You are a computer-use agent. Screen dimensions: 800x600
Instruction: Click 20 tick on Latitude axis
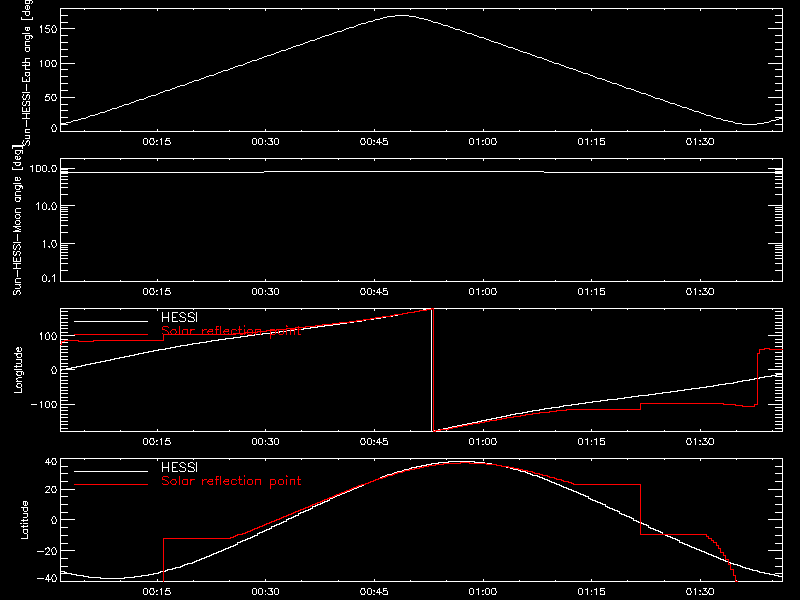(51, 490)
